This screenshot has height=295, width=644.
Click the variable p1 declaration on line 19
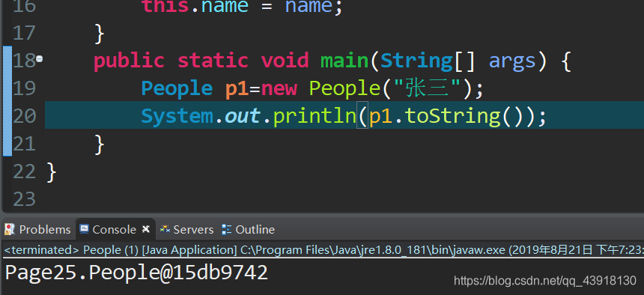coord(237,89)
